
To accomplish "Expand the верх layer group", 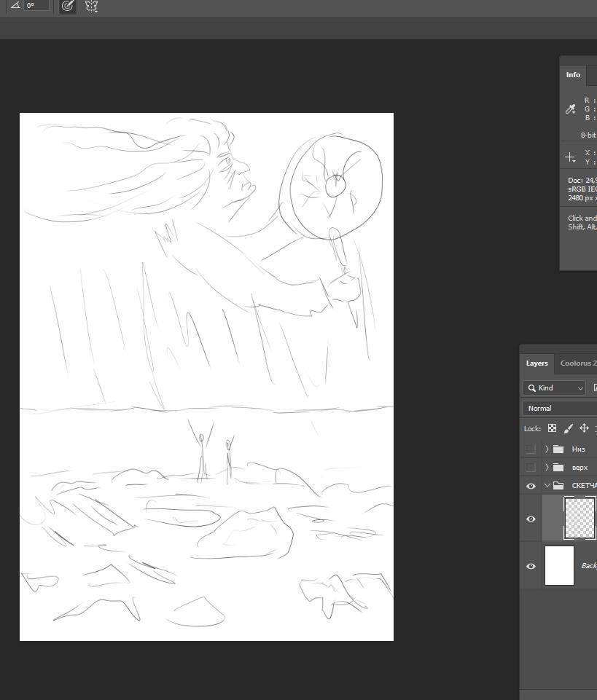I will point(547,468).
